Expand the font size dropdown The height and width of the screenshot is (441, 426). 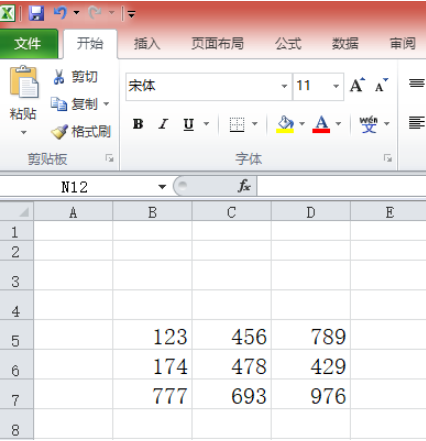click(x=336, y=86)
